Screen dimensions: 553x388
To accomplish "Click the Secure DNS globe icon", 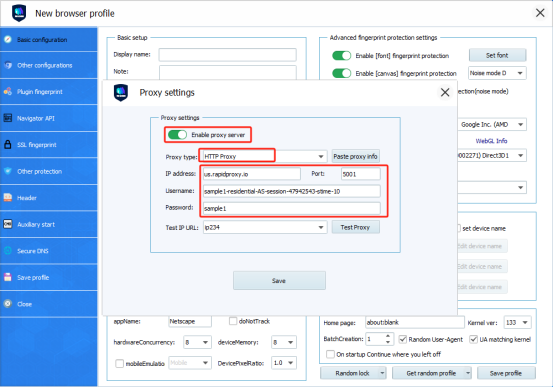I will (x=8, y=251).
